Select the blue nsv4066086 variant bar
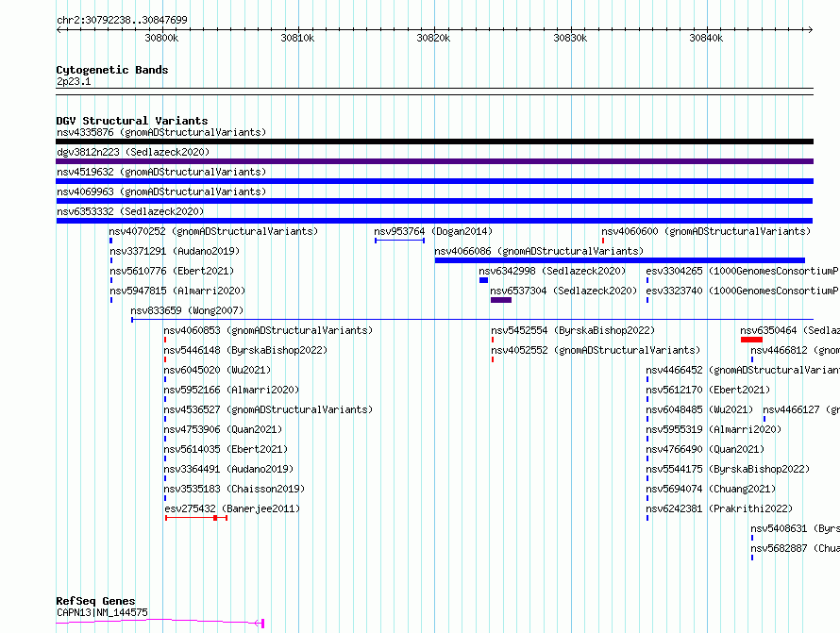The height and width of the screenshot is (633, 840). (x=620, y=260)
